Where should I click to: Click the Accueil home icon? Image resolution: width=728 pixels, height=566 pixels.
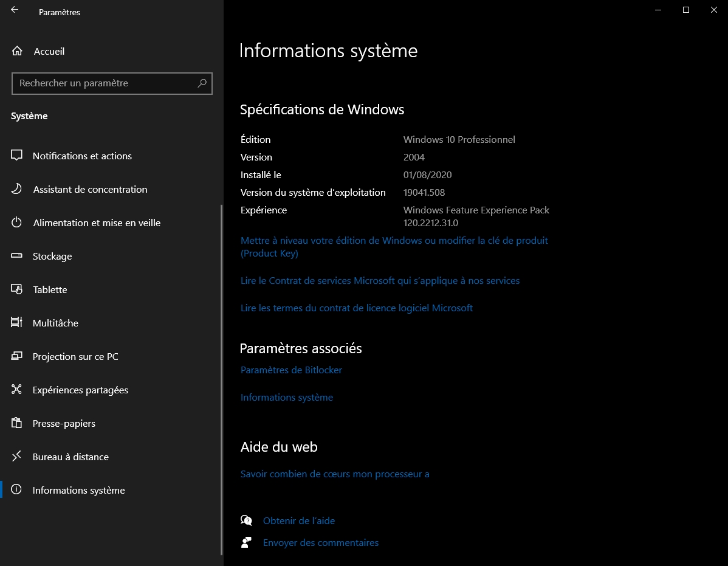(x=17, y=51)
